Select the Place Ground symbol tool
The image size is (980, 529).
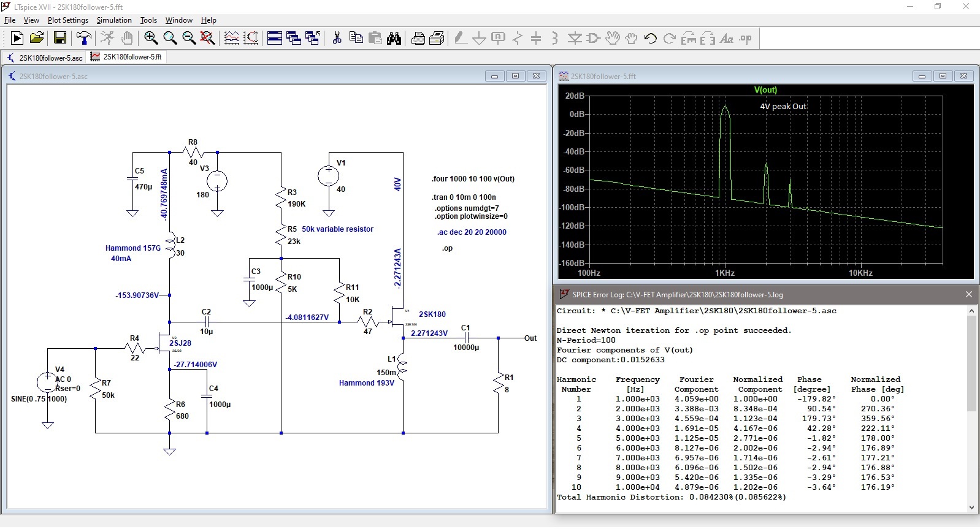tap(479, 38)
